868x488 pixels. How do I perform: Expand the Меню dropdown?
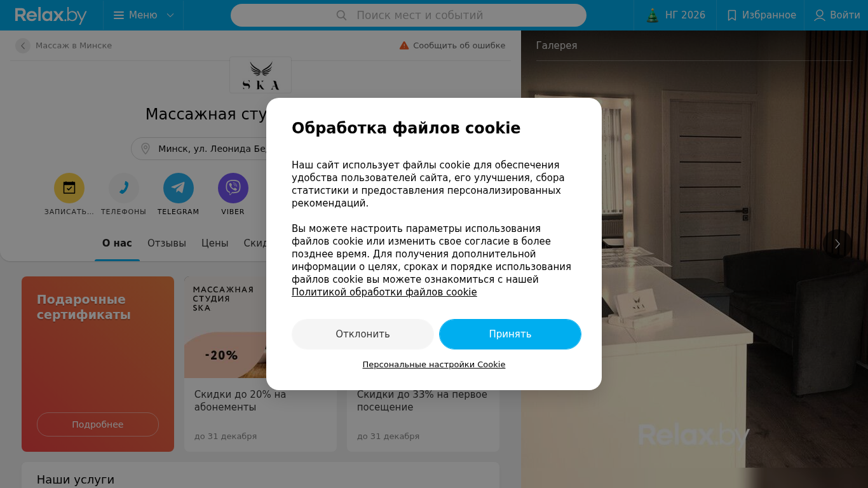[144, 15]
